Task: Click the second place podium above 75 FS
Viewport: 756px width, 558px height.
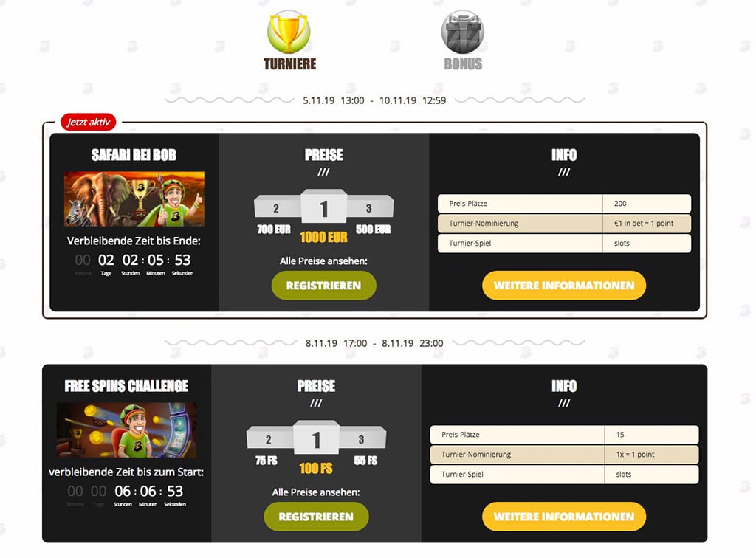Action: 269,438
